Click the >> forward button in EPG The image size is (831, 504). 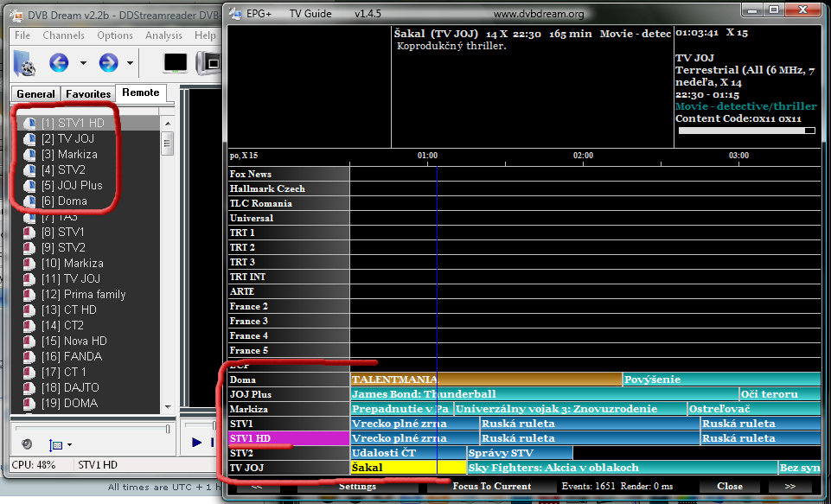click(789, 486)
